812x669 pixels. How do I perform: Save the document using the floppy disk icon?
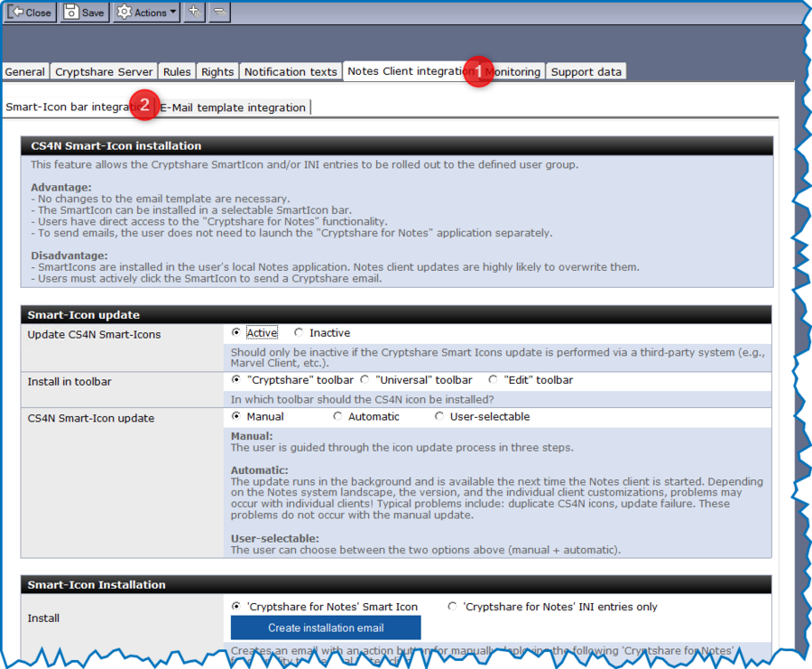pos(71,12)
